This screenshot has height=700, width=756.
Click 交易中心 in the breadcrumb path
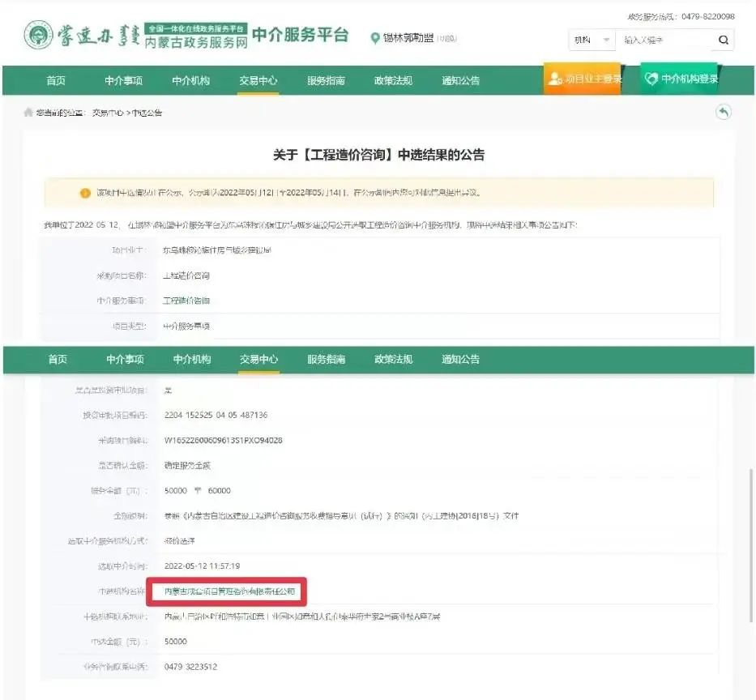coord(107,113)
